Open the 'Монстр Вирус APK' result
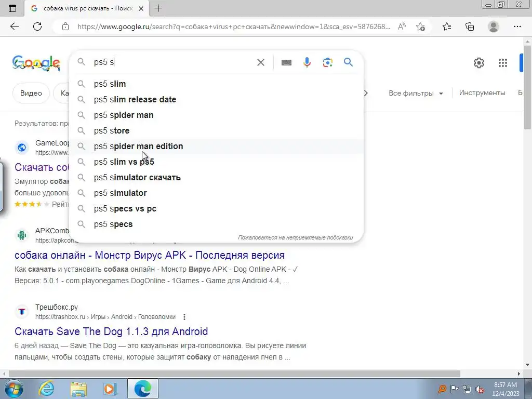This screenshot has height=399, width=532. 150,255
